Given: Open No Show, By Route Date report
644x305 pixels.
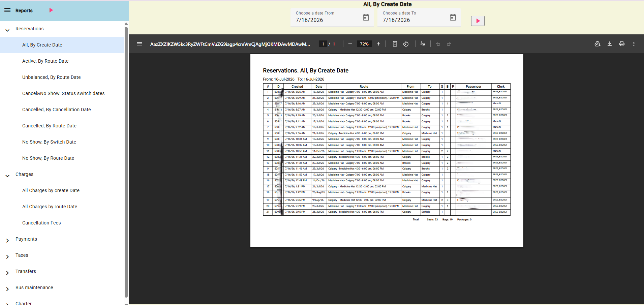Looking at the screenshot, I should coord(62,158).
